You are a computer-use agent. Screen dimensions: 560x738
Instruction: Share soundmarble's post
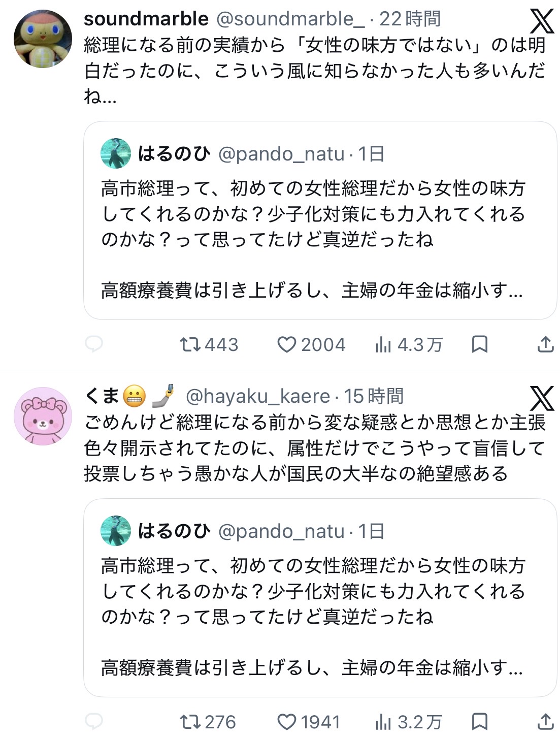point(545,344)
